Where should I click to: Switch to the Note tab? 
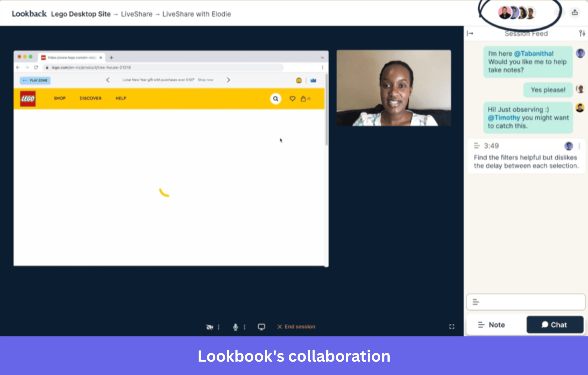(491, 324)
